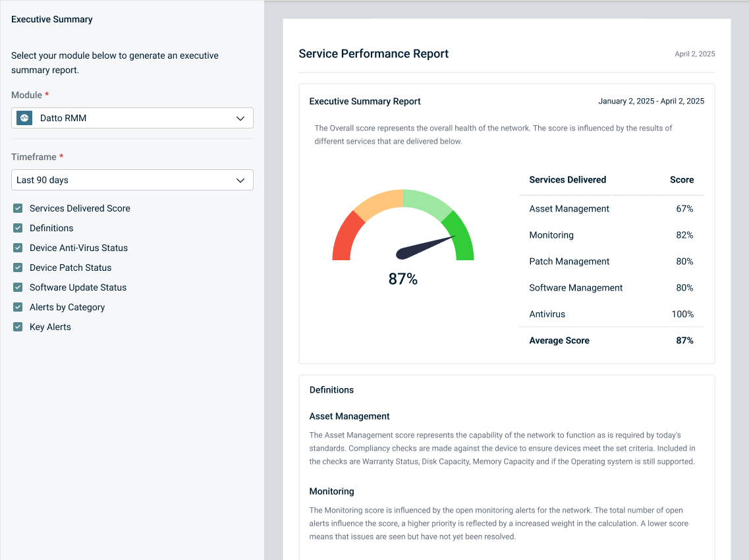Open the Module dropdown
Screen dimensions: 749x560
132,119
